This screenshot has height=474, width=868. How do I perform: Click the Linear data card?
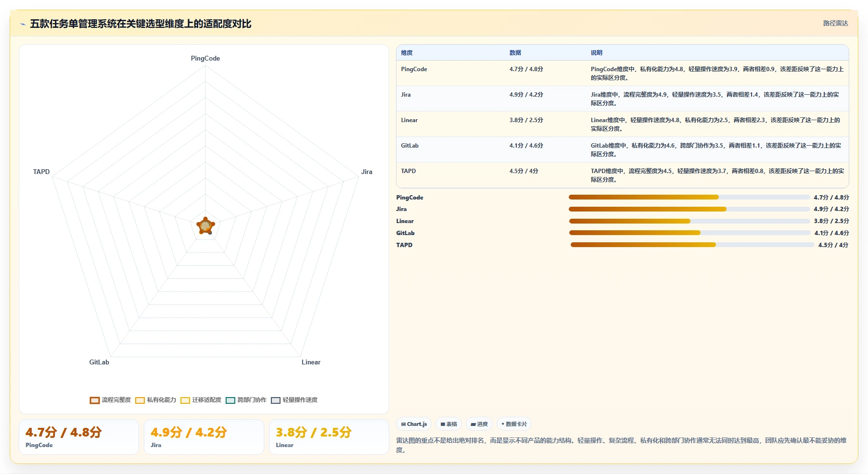point(329,437)
